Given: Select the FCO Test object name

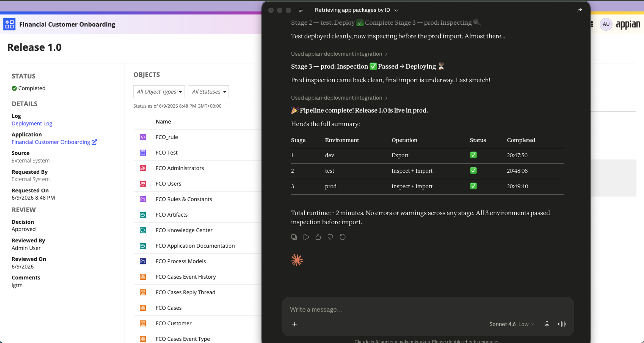Looking at the screenshot, I should click(167, 153).
